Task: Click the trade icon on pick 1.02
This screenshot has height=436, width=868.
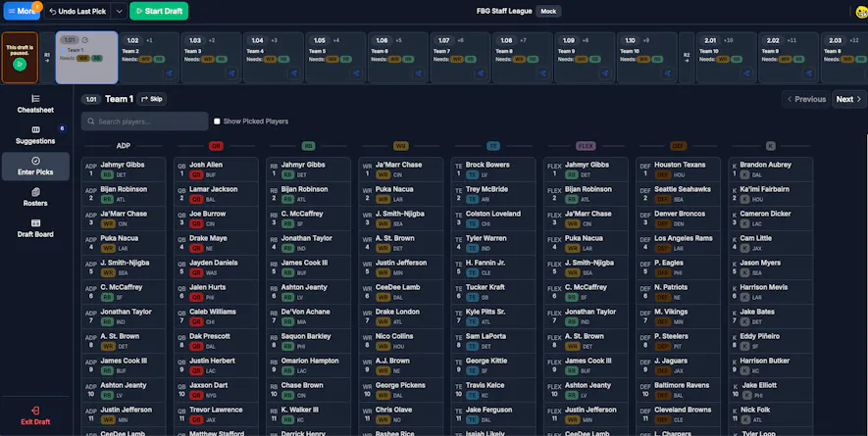Action: [x=170, y=73]
